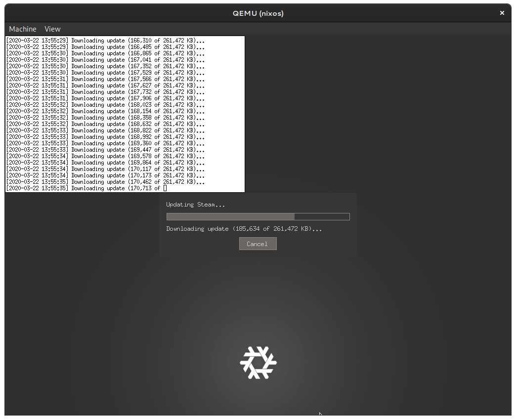516x420 pixels.
Task: Click terminal line showing 167,627 KB
Action: (x=105, y=85)
